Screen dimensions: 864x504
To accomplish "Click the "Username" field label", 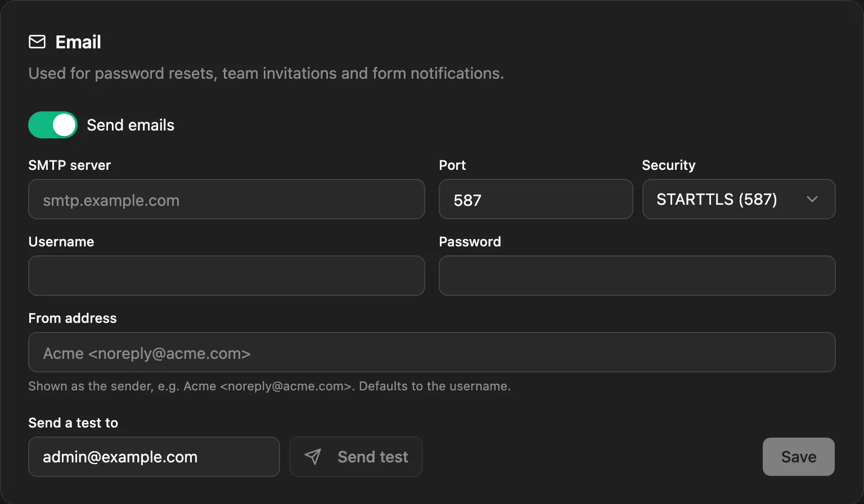I will point(61,242).
